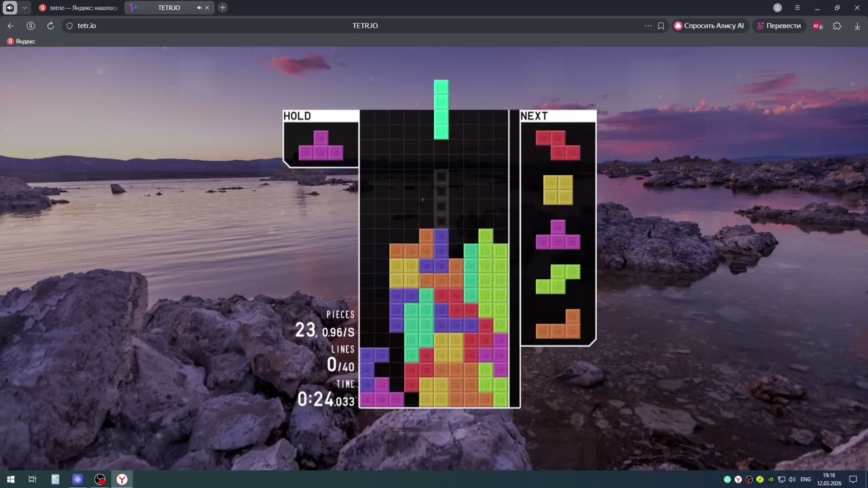Viewport: 868px width, 488px height.
Task: Open the Яндекс bookmark in bookmarks bar
Action: pyautogui.click(x=21, y=41)
